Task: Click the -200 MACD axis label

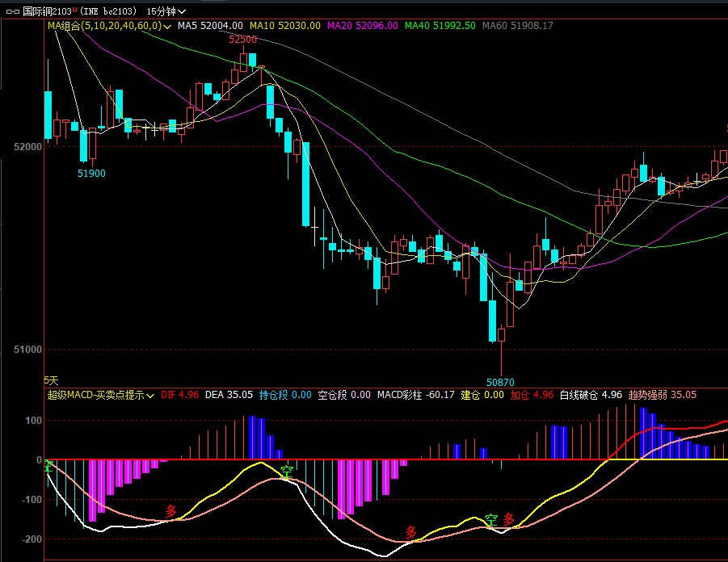Action: coord(32,539)
